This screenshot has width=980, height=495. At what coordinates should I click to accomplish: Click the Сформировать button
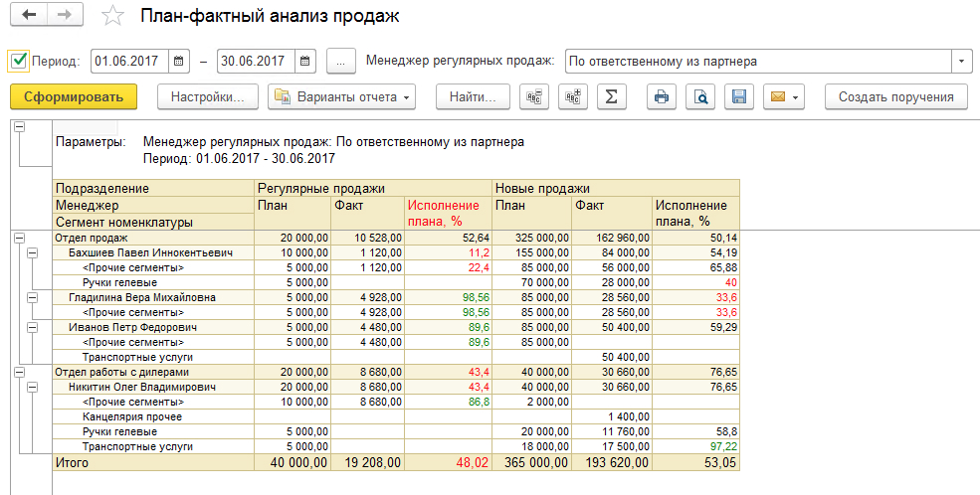74,96
